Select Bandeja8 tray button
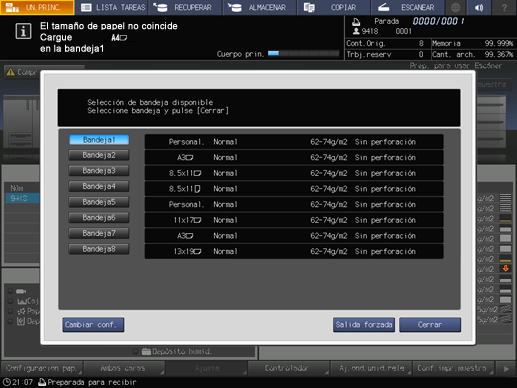The height and width of the screenshot is (388, 517). pyautogui.click(x=99, y=249)
